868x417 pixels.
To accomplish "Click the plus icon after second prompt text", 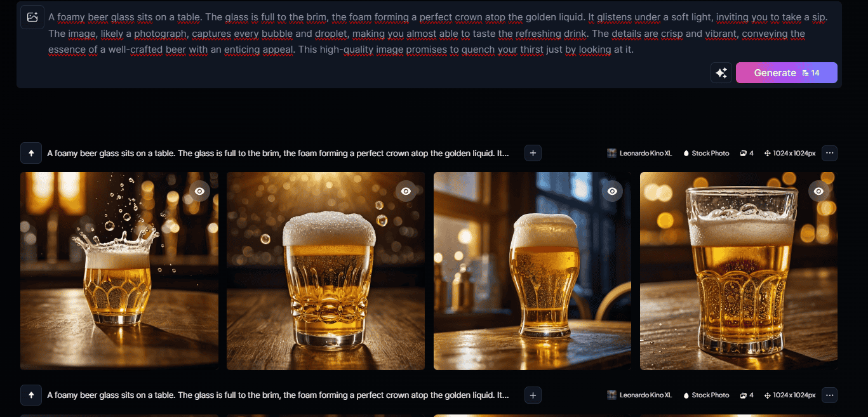I will (x=533, y=395).
